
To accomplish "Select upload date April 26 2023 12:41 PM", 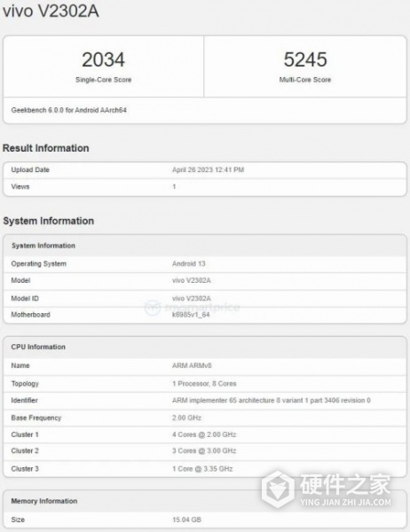I will pos(208,169).
